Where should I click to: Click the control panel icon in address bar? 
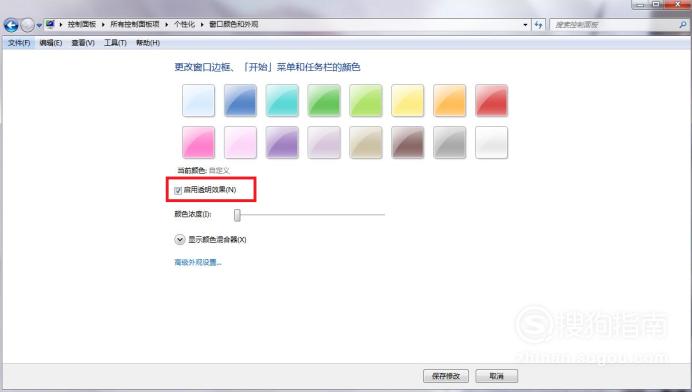[x=50, y=24]
